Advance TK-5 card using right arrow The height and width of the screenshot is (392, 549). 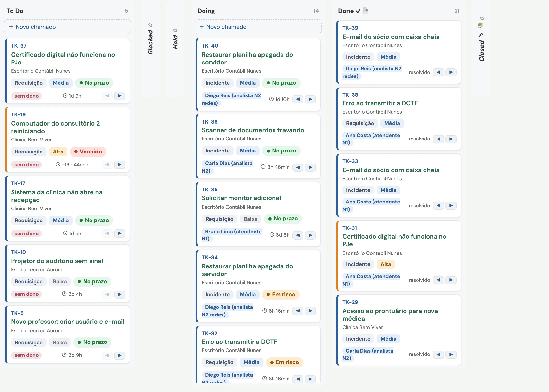[120, 355]
